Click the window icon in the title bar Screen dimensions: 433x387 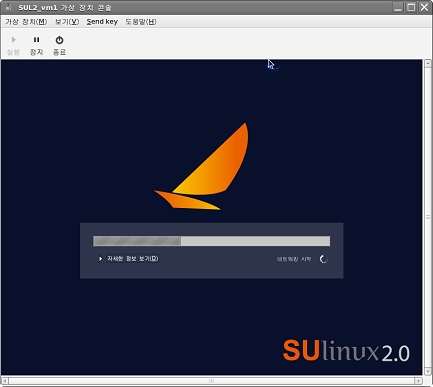pos(8,7)
